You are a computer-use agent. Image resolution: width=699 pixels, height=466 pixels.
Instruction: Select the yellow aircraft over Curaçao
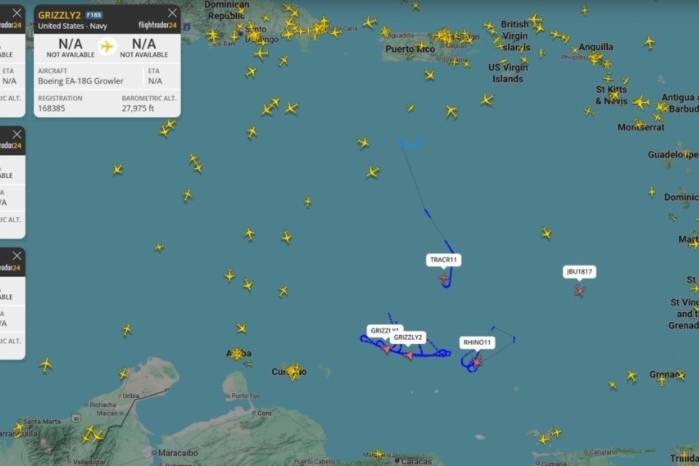coord(293,371)
